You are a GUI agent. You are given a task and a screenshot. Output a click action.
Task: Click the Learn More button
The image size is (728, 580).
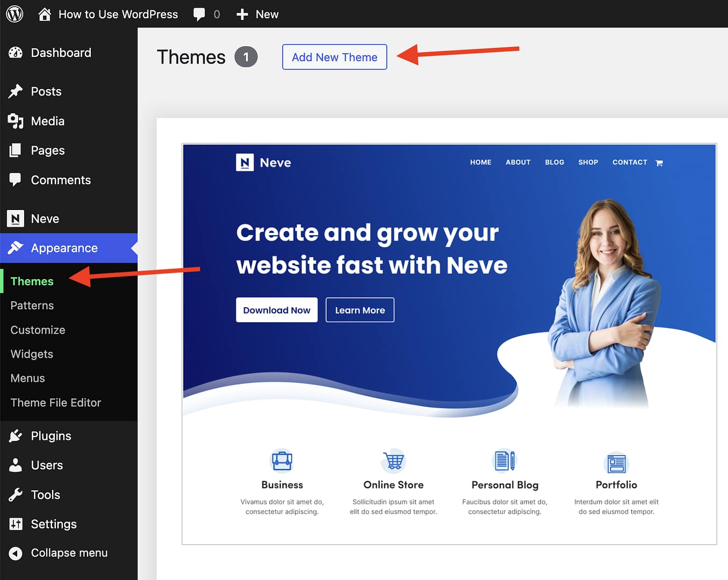coord(359,310)
